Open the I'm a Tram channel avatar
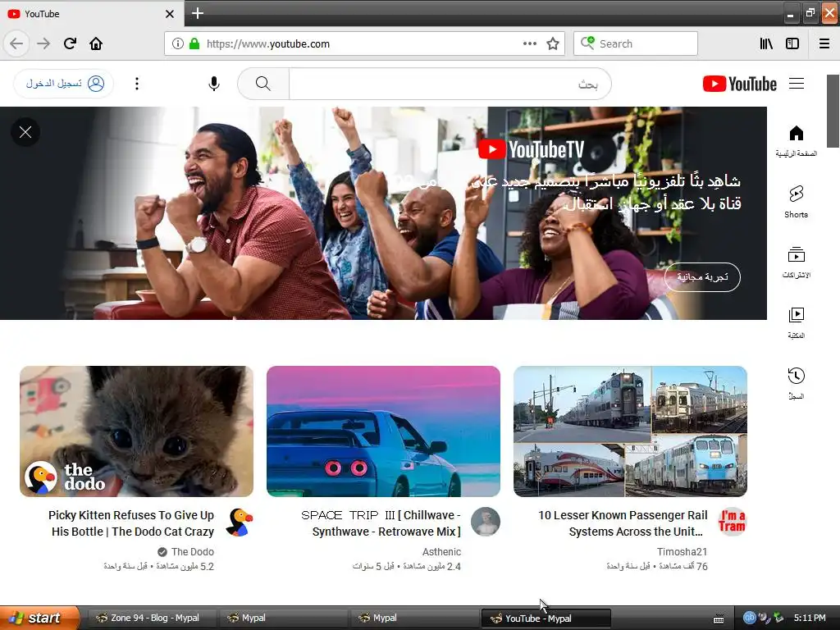 tap(733, 523)
